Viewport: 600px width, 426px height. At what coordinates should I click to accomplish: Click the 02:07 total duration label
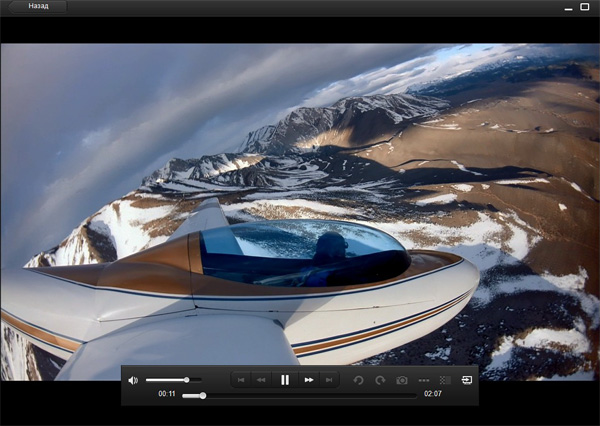433,395
